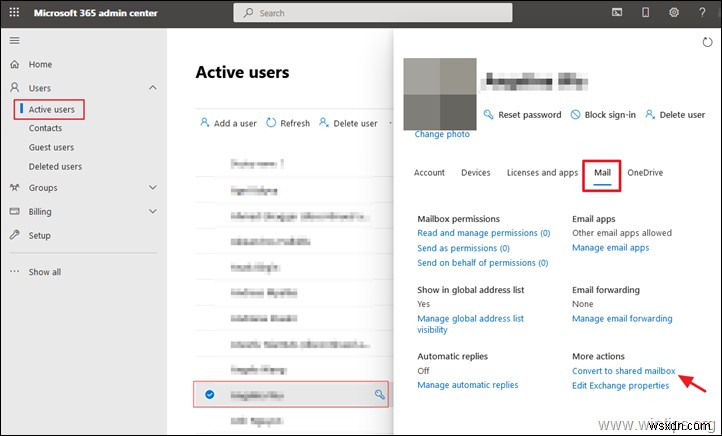722x436 pixels.
Task: Open the settings gear in header
Action: [x=672, y=13]
